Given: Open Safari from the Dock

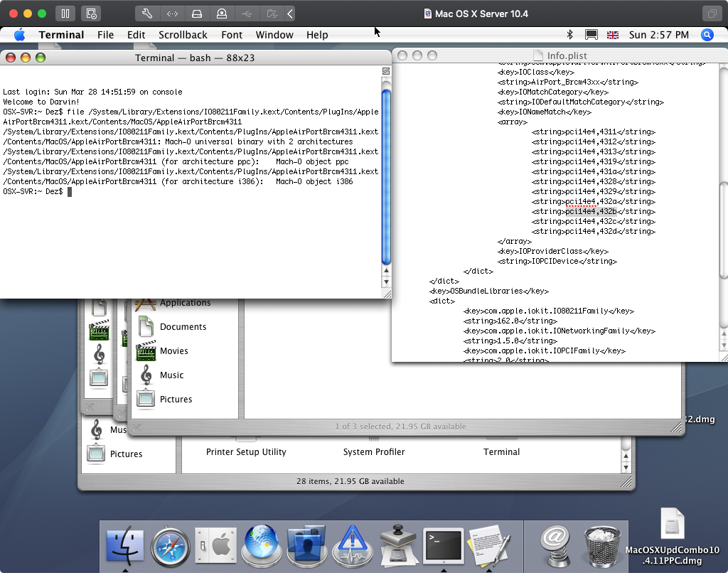Looking at the screenshot, I should pos(171,547).
